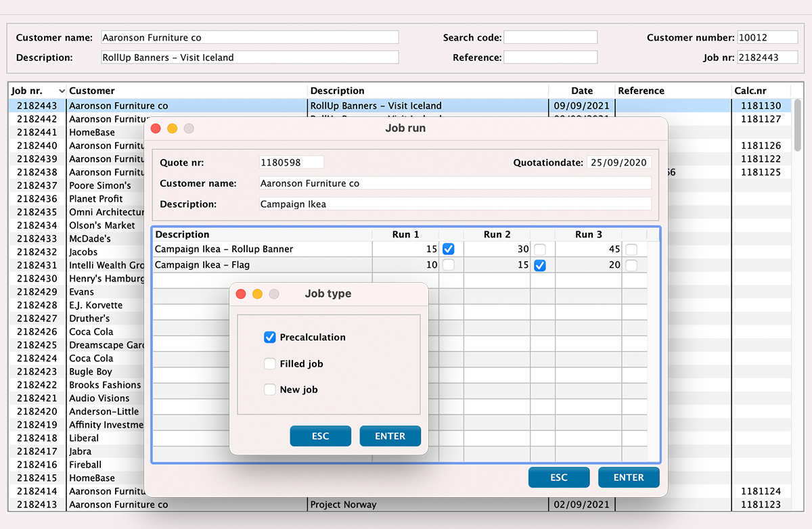This screenshot has height=529, width=812.
Task: Click ENTER in Job type dialog
Action: (390, 436)
